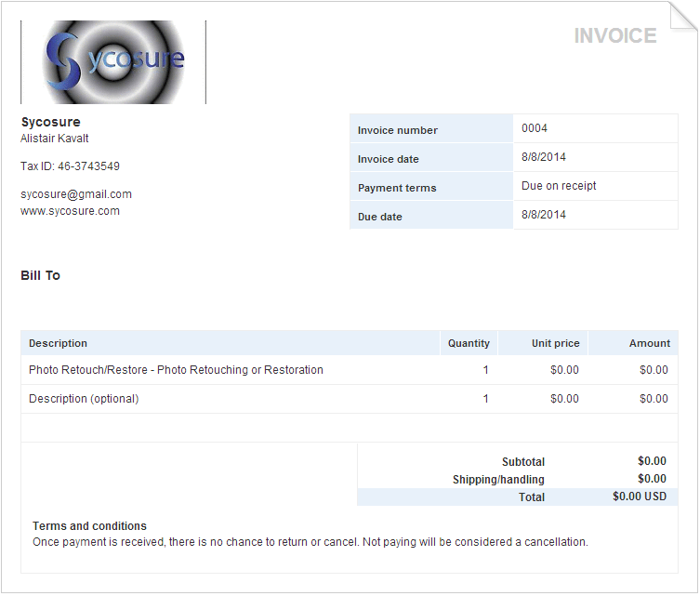700x596 pixels.
Task: Select the Description (optional) line item
Action: point(84,399)
